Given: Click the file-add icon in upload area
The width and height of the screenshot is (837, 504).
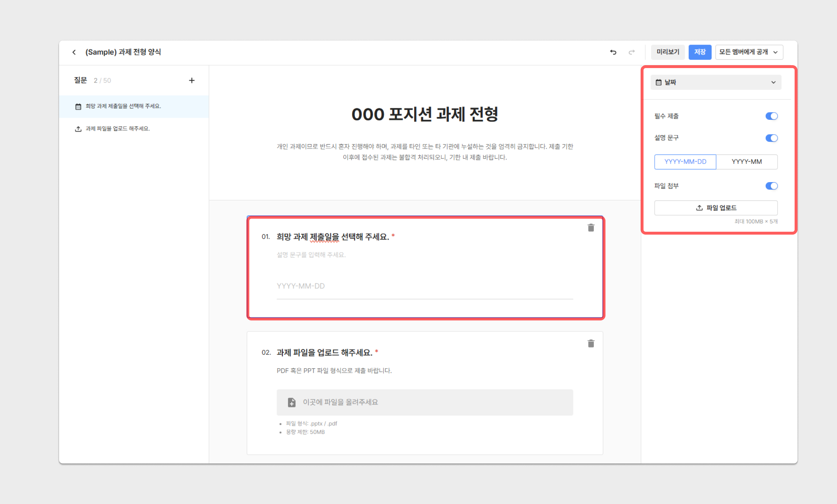Looking at the screenshot, I should coord(291,402).
